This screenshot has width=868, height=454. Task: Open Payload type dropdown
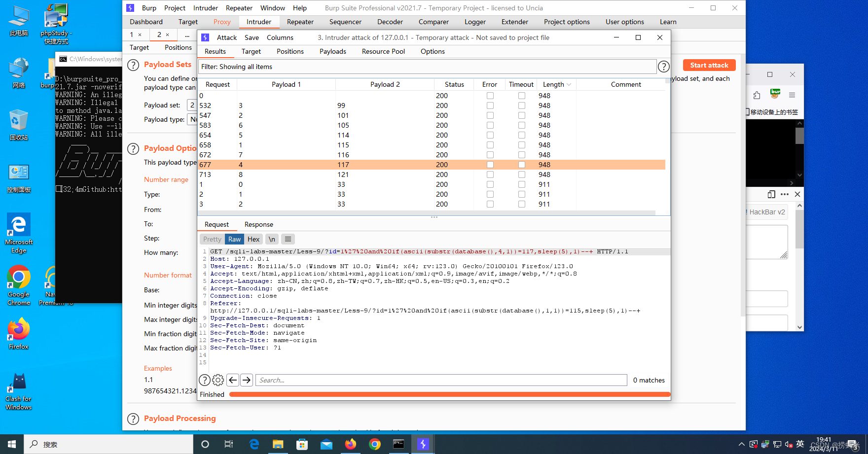192,119
